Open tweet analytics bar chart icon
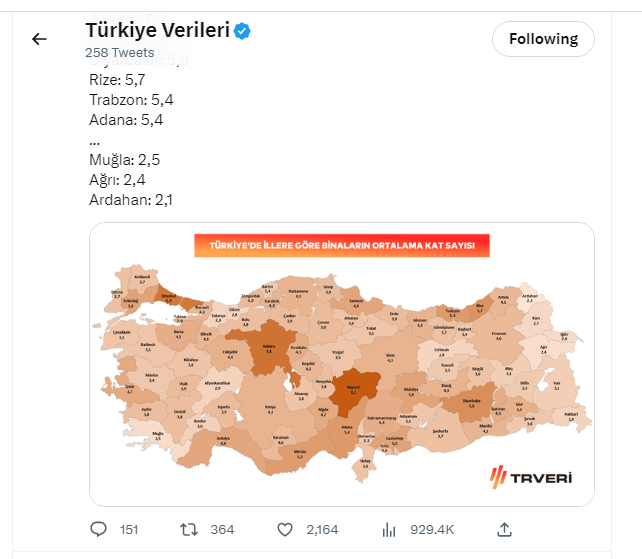Image resolution: width=642 pixels, height=559 pixels. [390, 529]
